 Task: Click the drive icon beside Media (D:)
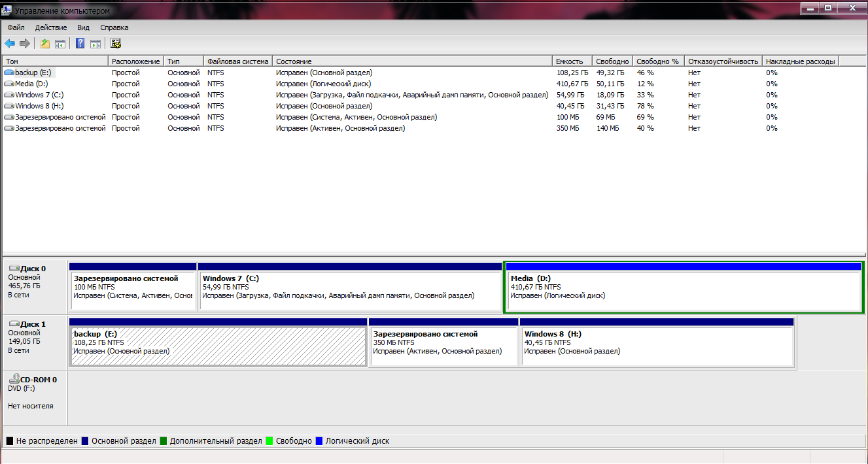coord(9,84)
